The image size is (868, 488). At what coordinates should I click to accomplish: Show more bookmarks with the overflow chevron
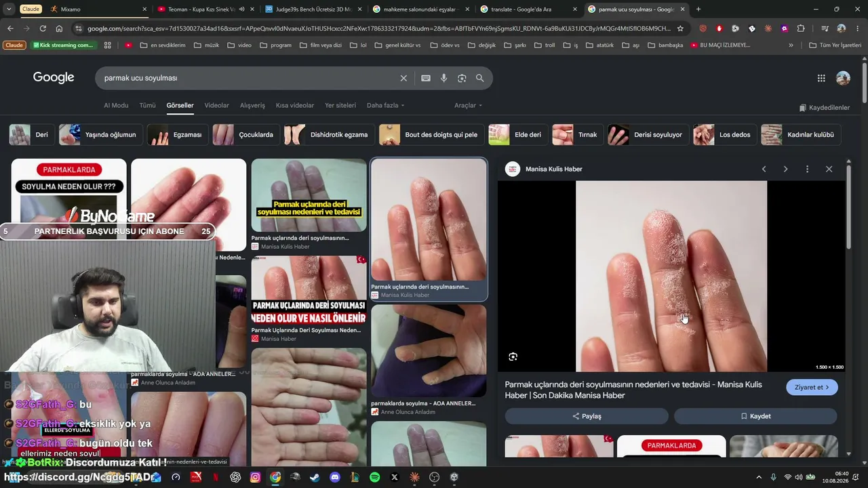pyautogui.click(x=791, y=45)
